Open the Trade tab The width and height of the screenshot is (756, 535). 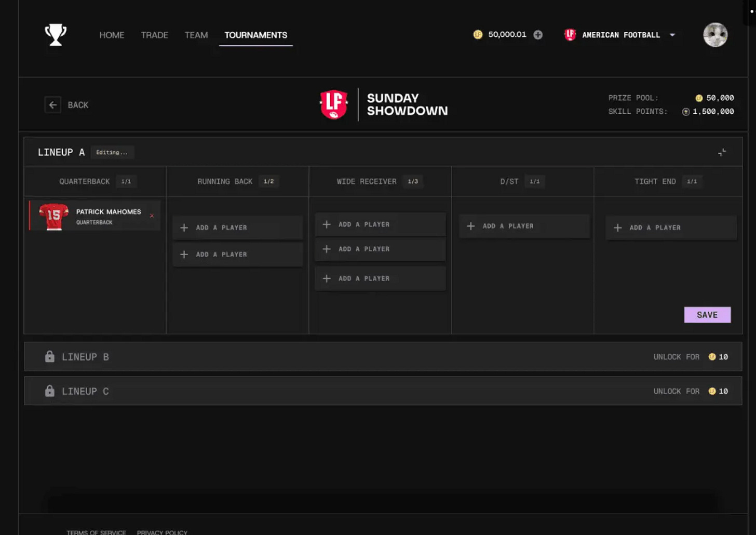click(x=154, y=35)
